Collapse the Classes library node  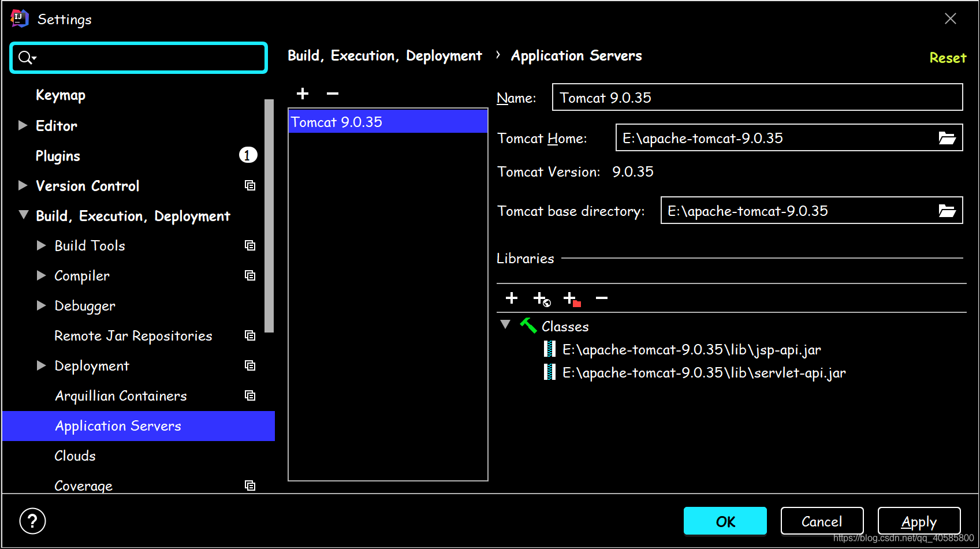505,324
